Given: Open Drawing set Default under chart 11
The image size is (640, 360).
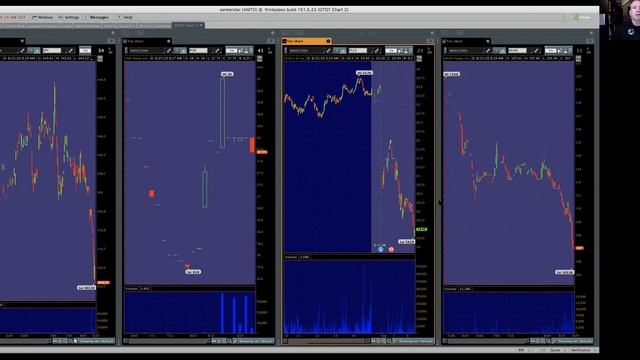Looking at the screenshot, I should 575,341.
